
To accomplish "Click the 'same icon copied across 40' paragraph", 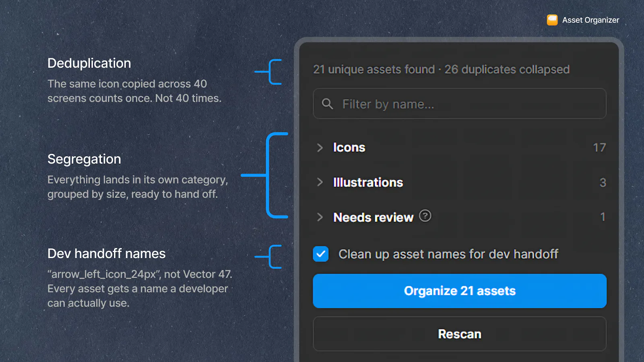I will pos(134,91).
